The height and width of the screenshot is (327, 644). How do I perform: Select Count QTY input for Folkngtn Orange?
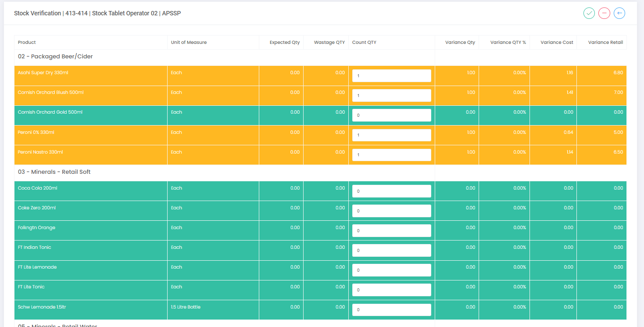(391, 231)
